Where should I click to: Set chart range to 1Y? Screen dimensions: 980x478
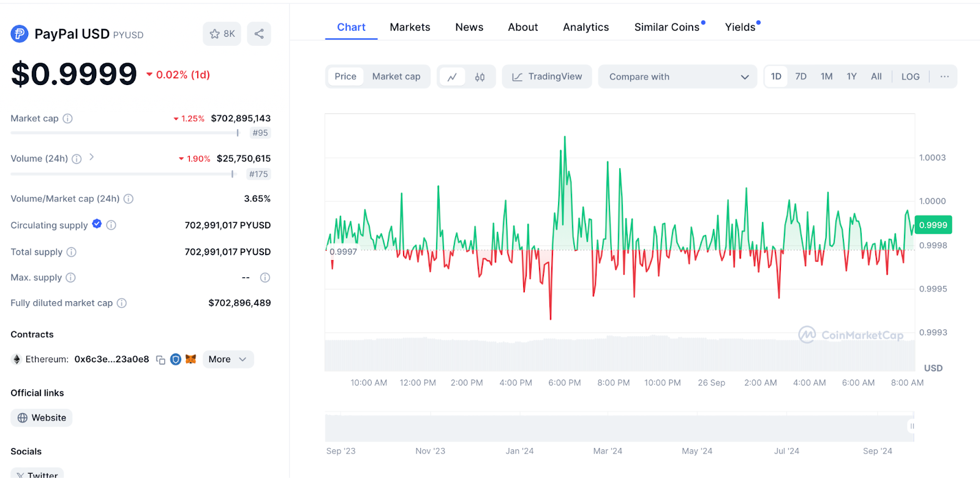(851, 77)
